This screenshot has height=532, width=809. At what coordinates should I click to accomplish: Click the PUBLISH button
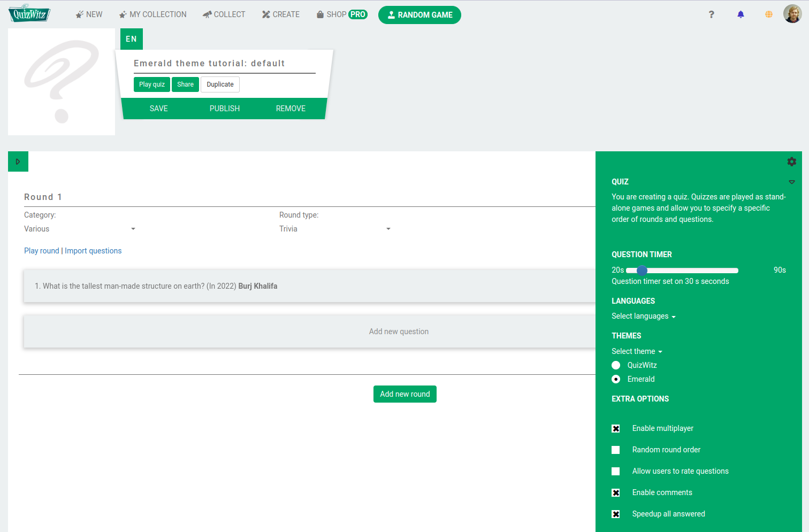(224, 109)
